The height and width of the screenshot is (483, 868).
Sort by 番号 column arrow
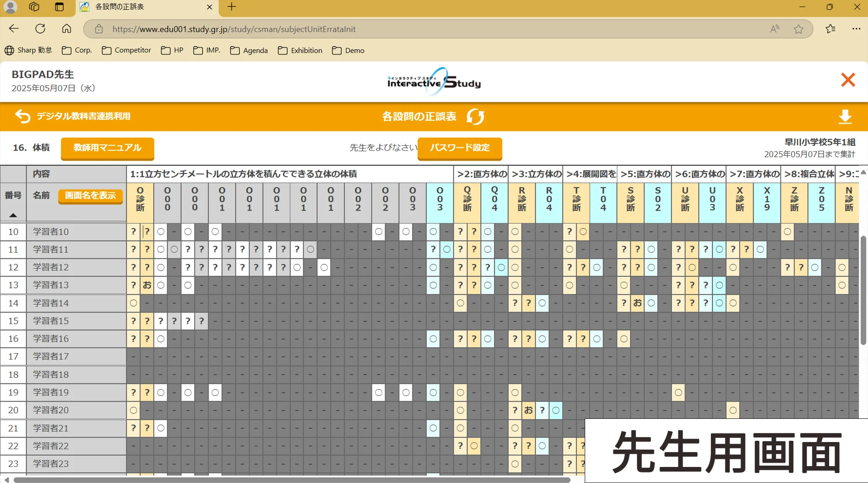(13, 215)
